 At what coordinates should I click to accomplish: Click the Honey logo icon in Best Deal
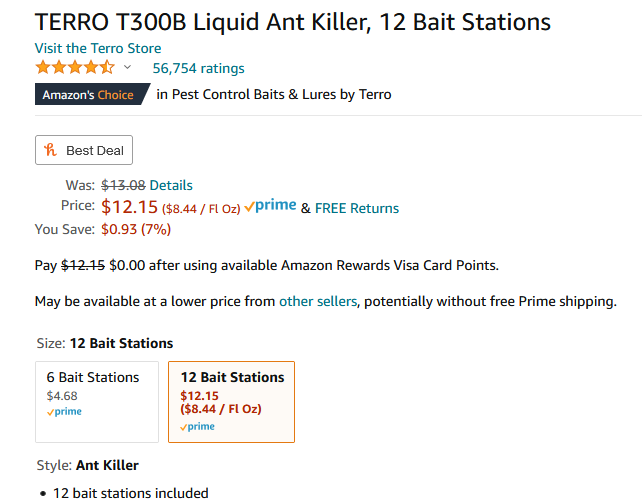point(50,150)
